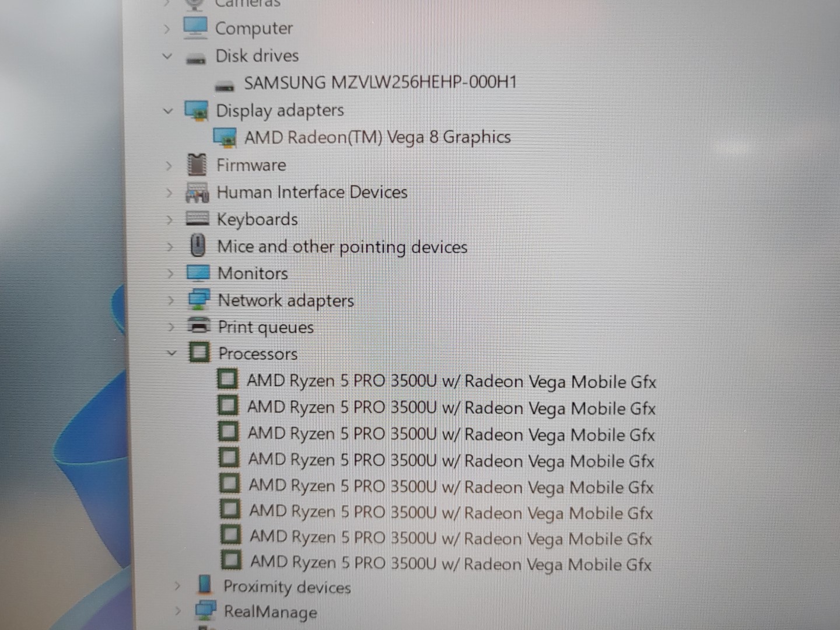Select the last AMD Ryzen 5 PRO 3500U text

coord(451,563)
